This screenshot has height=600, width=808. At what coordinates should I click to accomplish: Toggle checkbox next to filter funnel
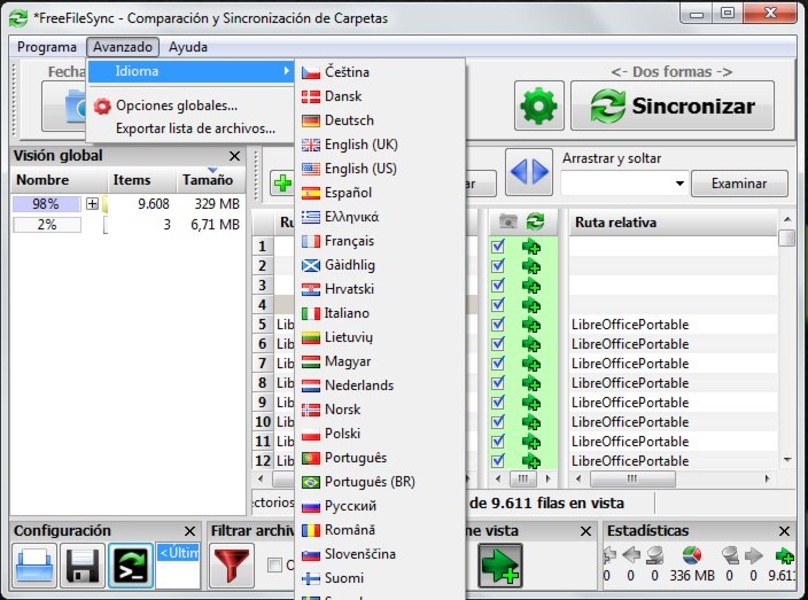point(275,566)
